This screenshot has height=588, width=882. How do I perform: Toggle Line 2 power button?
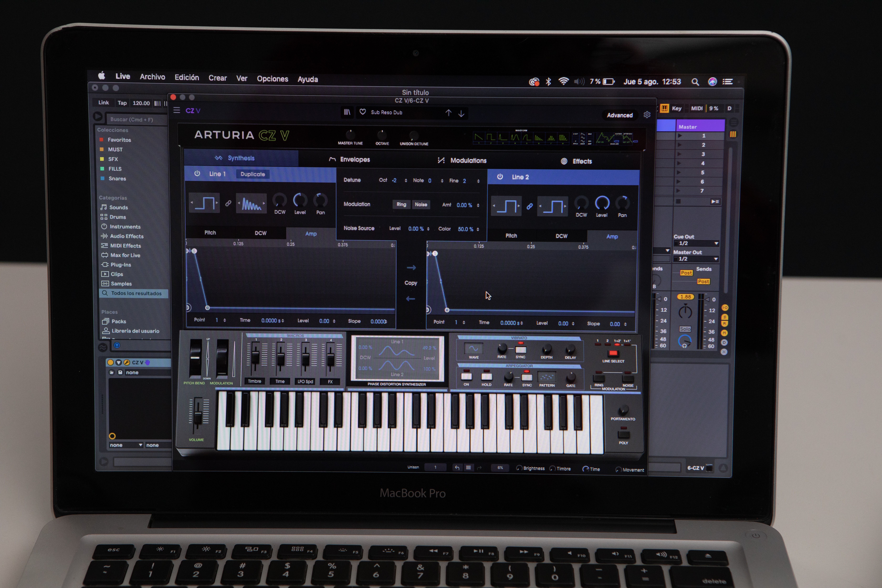(x=500, y=177)
